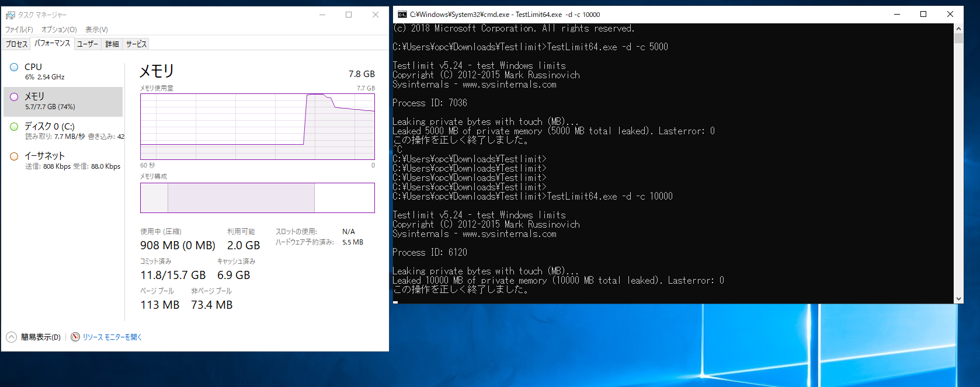Click the memory usage graph
The height and width of the screenshot is (387, 980).
coord(258,126)
